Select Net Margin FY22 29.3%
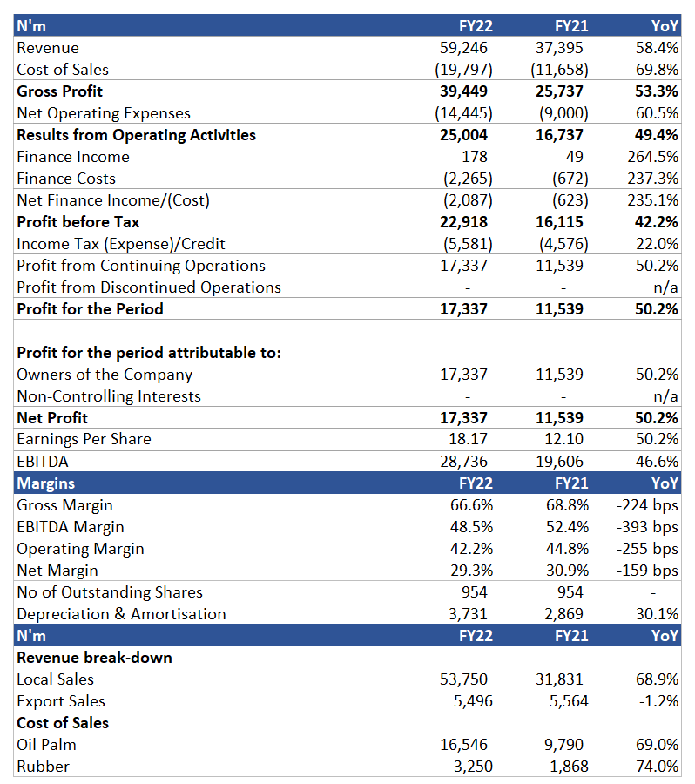 [471, 571]
